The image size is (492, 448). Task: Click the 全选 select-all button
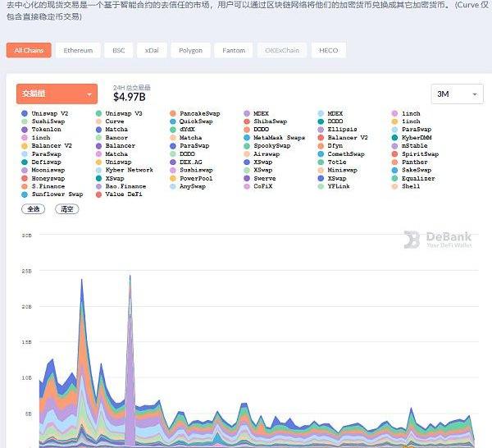click(x=34, y=209)
